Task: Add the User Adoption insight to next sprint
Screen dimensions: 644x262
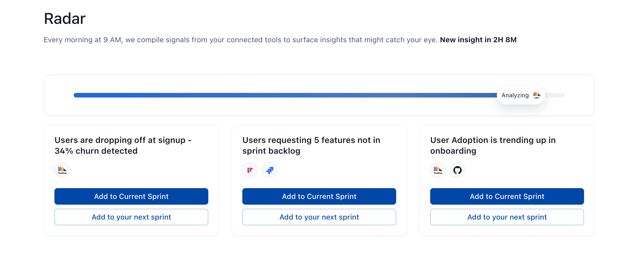Action: [x=507, y=217]
